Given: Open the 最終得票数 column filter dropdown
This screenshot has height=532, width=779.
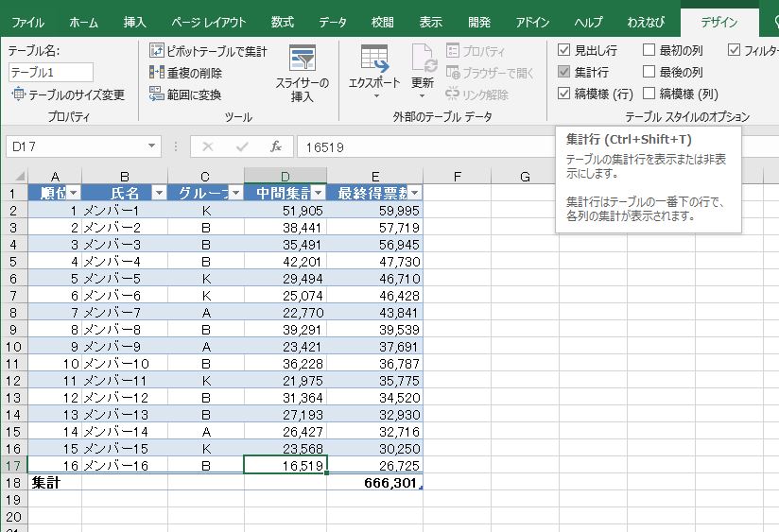Looking at the screenshot, I should [x=415, y=193].
